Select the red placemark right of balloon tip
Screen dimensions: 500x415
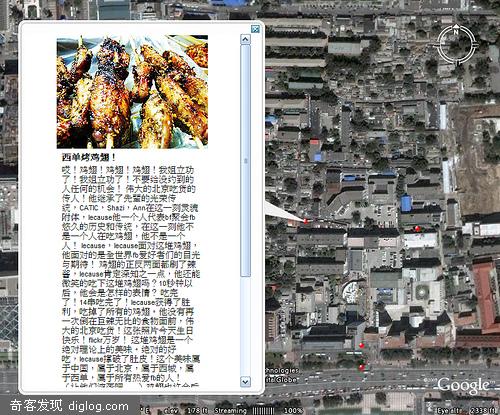point(417,228)
